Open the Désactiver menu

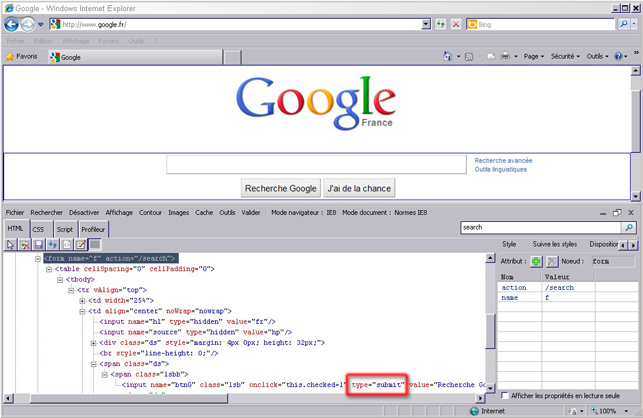point(84,212)
